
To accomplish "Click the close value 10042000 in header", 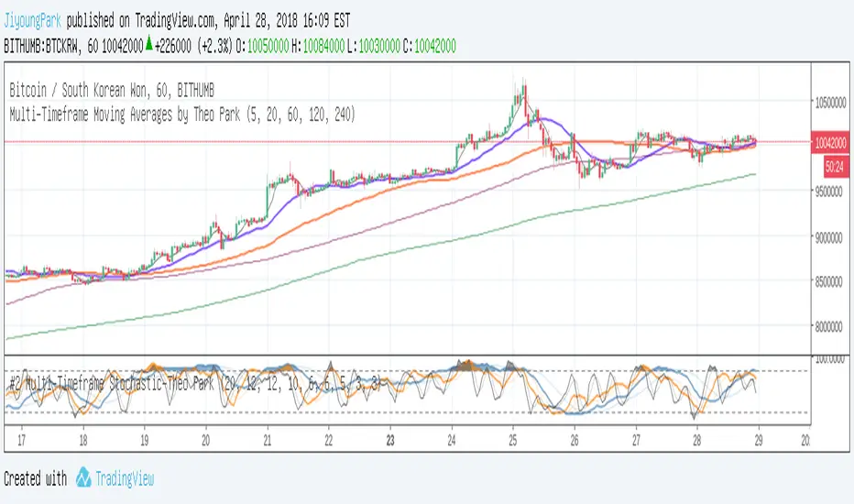I will (x=435, y=47).
